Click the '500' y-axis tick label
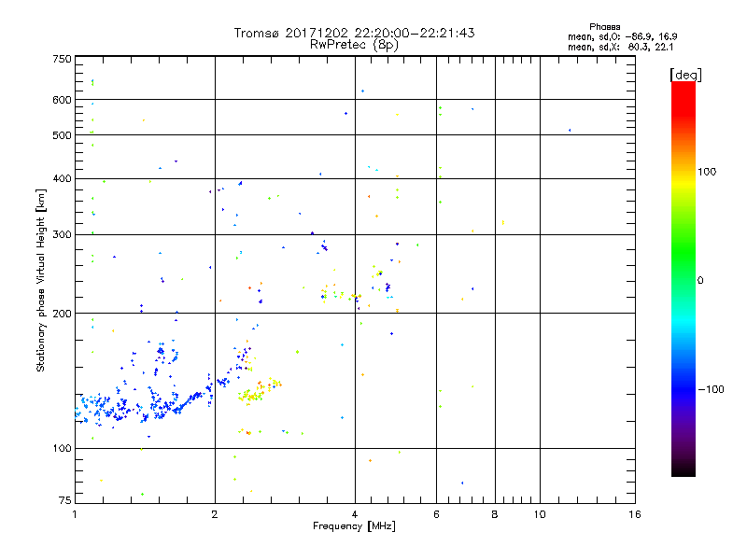 coord(62,135)
